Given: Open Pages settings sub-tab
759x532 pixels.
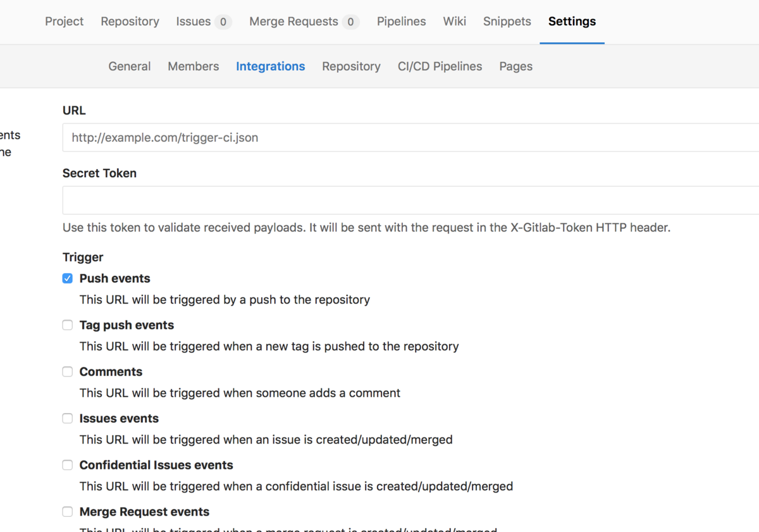Looking at the screenshot, I should click(x=515, y=66).
